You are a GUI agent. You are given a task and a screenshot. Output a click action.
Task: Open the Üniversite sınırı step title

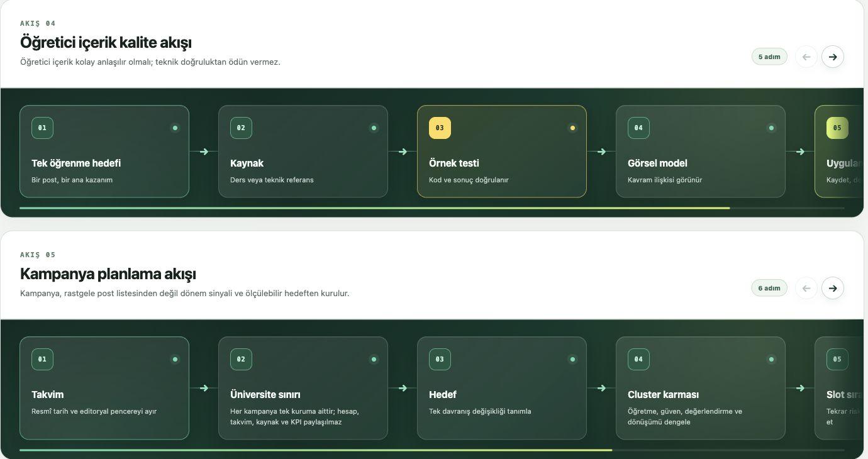point(265,394)
